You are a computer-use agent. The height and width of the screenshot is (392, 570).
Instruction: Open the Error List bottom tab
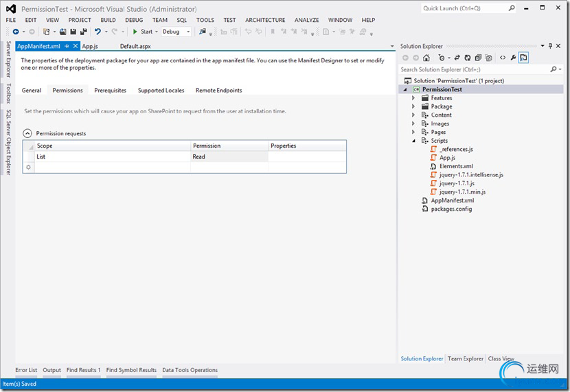pyautogui.click(x=26, y=370)
